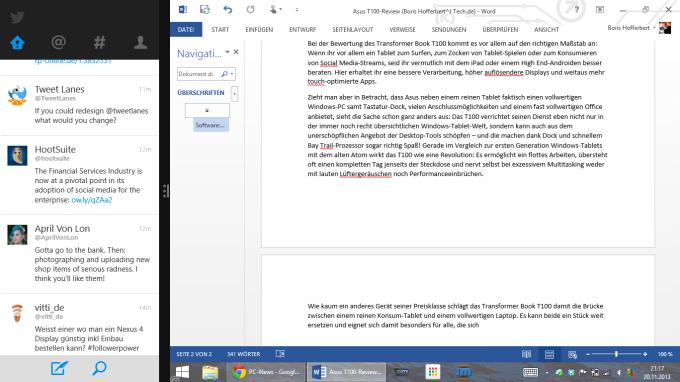Toggle touch/mouse mode button
This screenshot has width=680, height=382.
[x=274, y=9]
